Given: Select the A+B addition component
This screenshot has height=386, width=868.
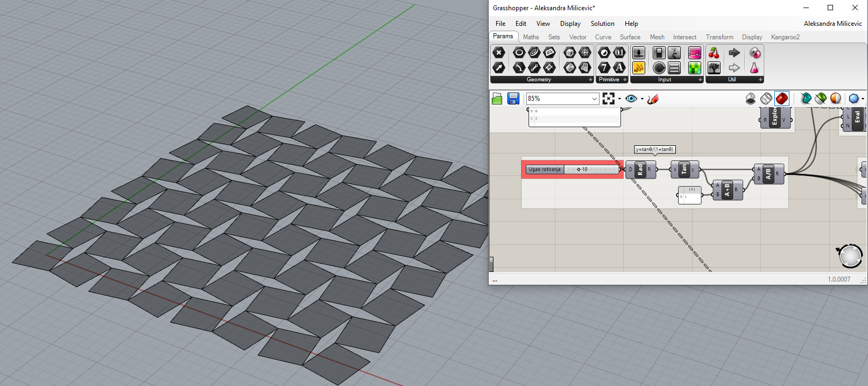Looking at the screenshot, I should pyautogui.click(x=728, y=190).
